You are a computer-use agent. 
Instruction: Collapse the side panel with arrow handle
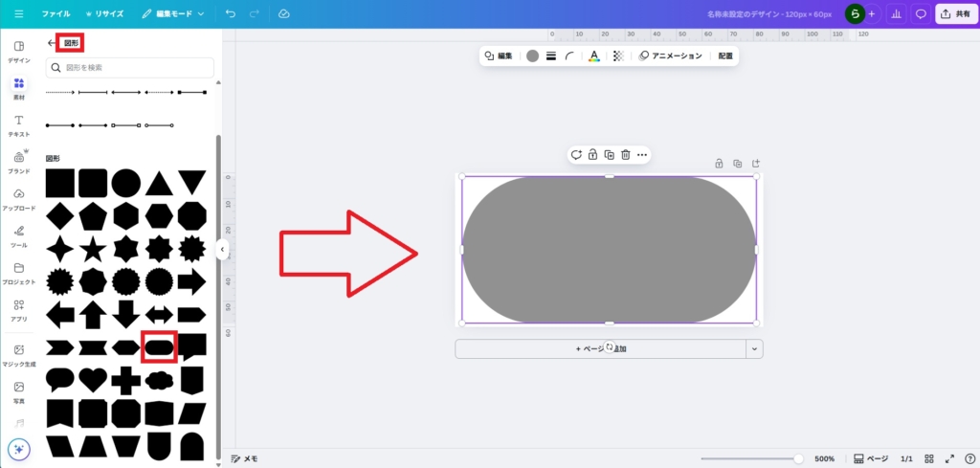(222, 250)
